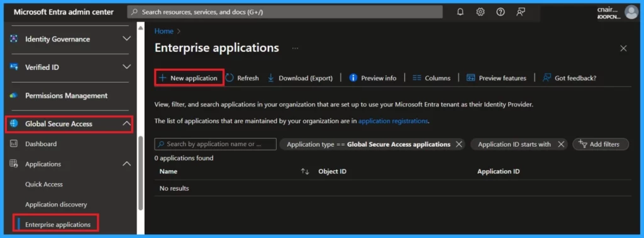Viewport: 644px width, 238px height.
Task: Click the Applications grid icon in sidebar
Action: click(14, 164)
